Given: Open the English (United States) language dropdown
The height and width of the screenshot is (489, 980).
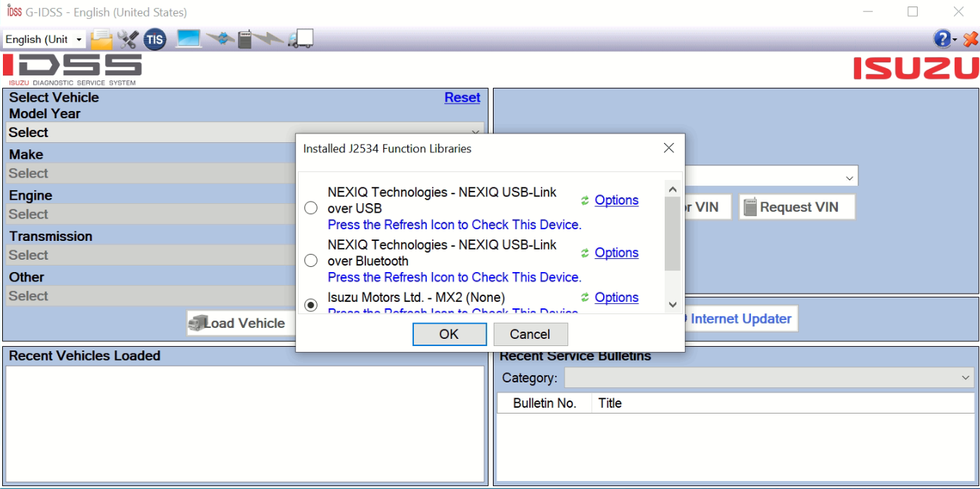Looking at the screenshot, I should point(43,38).
